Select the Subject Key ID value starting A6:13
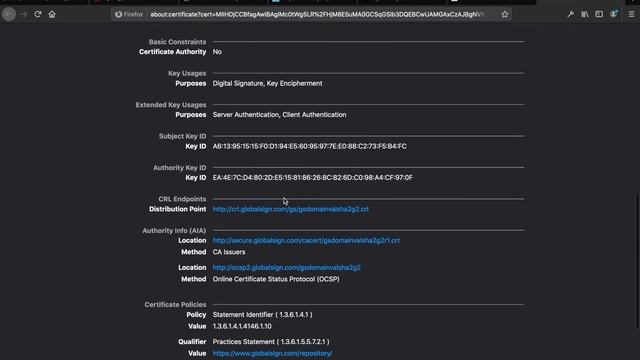Screen dimensions: 640x360 click(309, 146)
